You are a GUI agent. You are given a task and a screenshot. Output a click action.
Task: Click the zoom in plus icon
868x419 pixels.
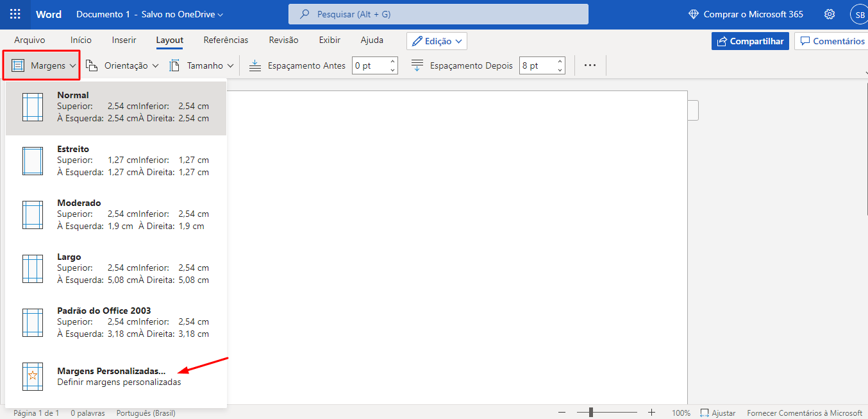click(651, 413)
